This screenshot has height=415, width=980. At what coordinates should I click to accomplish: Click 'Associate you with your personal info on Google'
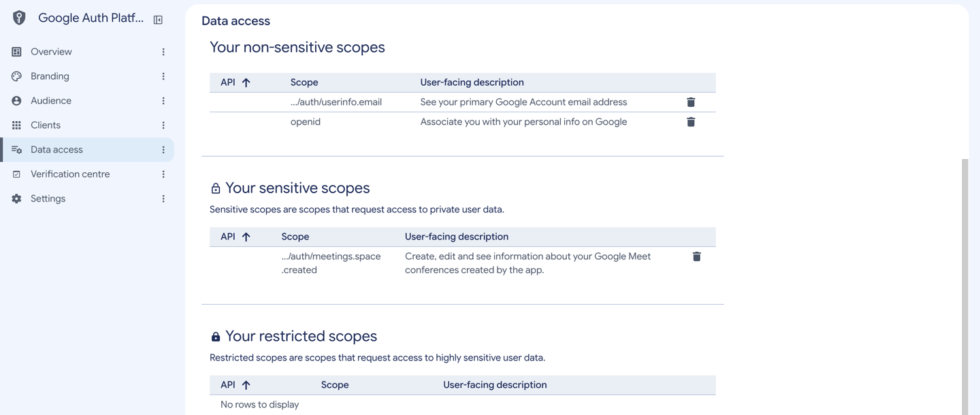click(524, 122)
